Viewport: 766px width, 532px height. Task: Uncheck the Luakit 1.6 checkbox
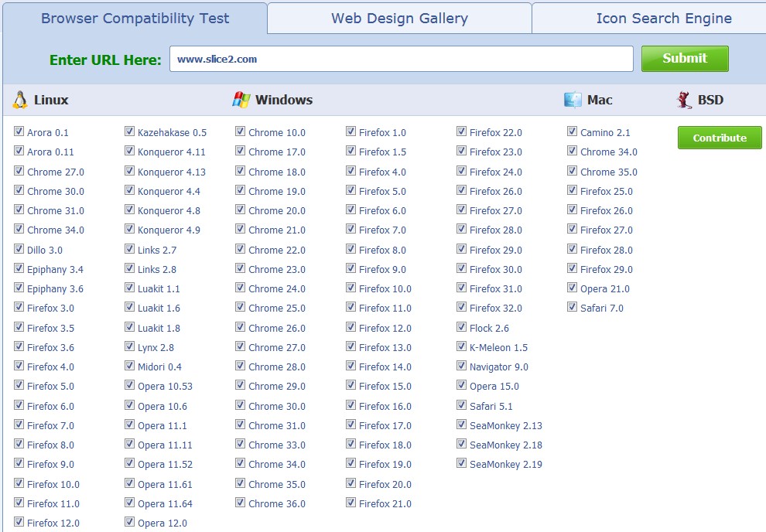(129, 307)
